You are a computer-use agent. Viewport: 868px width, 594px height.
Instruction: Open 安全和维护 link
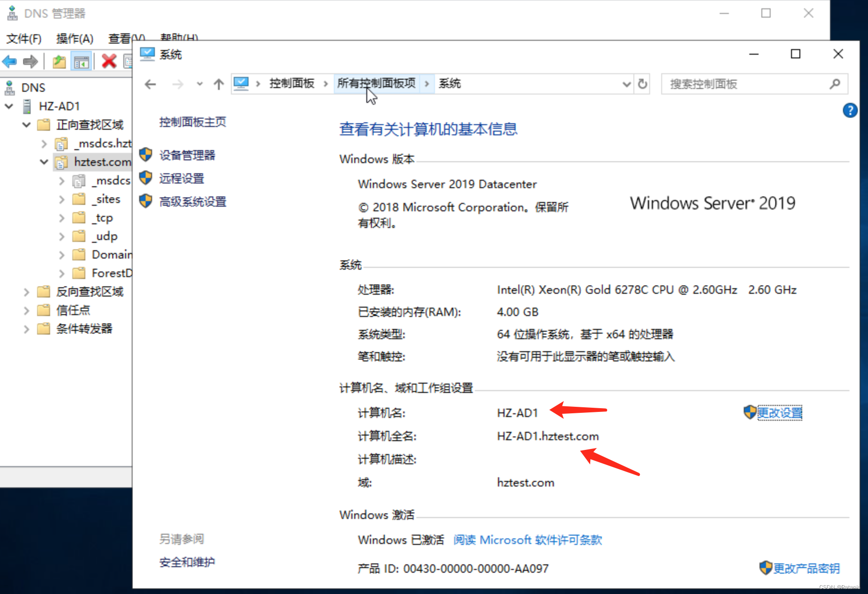click(x=187, y=562)
